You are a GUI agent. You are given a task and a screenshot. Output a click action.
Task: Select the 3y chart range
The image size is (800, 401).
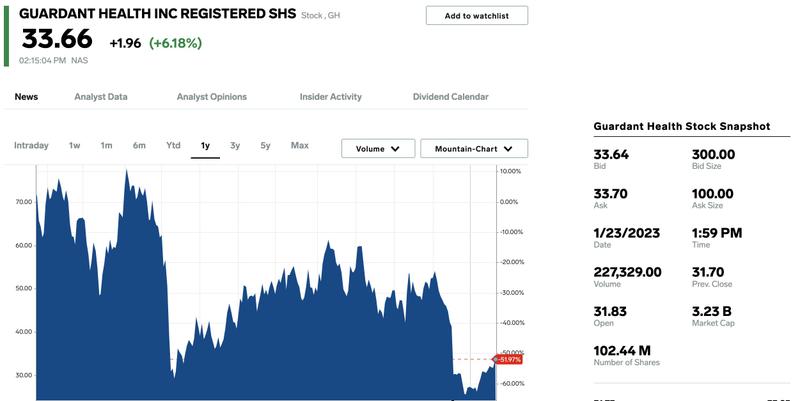tap(235, 145)
